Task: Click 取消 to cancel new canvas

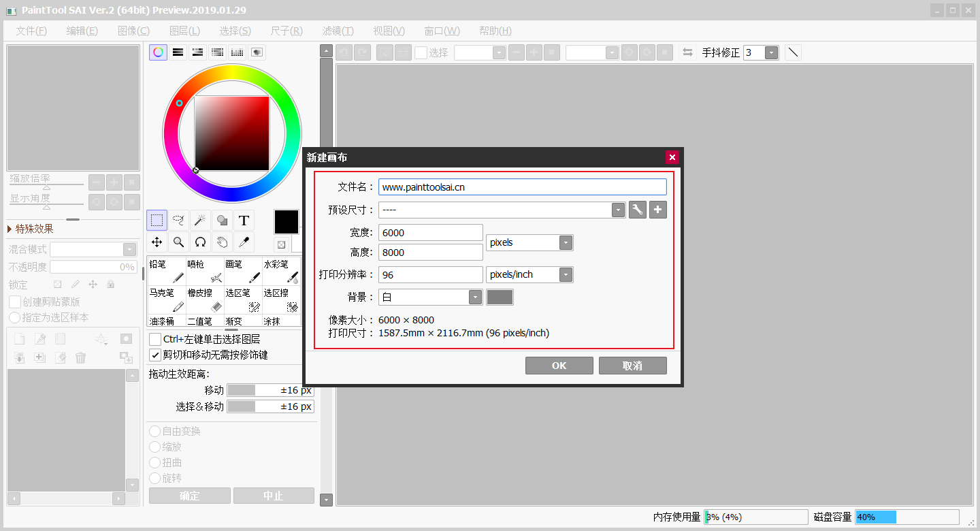Action: tap(633, 366)
